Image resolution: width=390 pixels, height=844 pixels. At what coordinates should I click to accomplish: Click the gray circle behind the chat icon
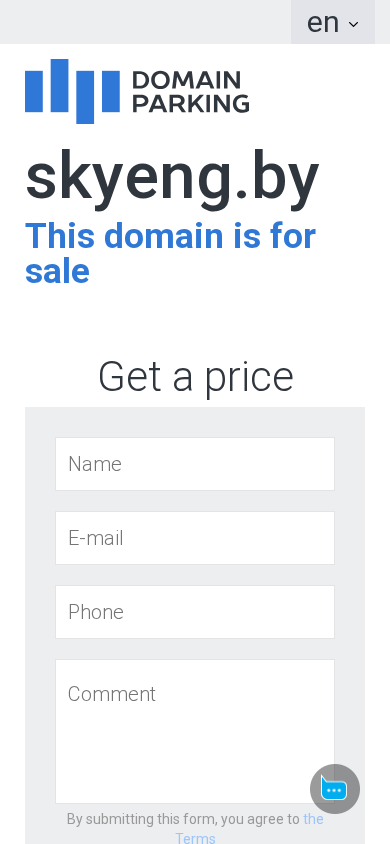point(335,789)
